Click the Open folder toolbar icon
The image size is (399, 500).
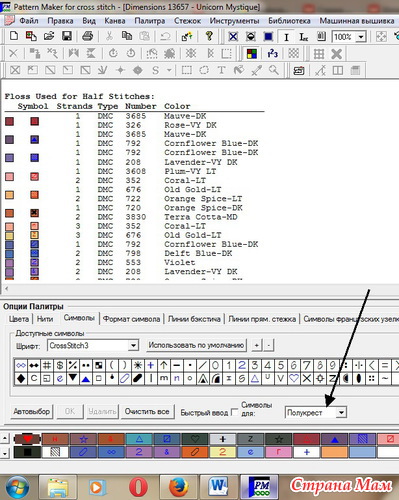49,36
